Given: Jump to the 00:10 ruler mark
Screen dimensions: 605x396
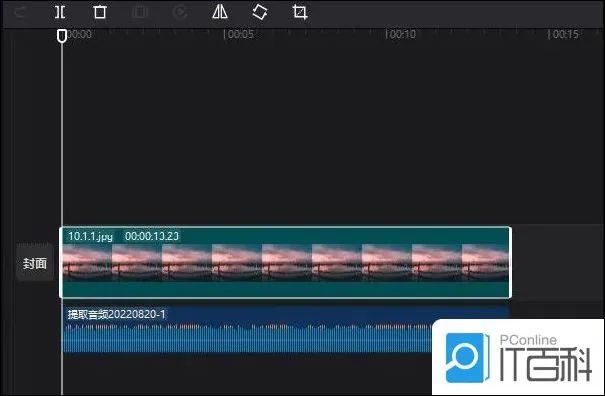Looking at the screenshot, I should pos(401,34).
